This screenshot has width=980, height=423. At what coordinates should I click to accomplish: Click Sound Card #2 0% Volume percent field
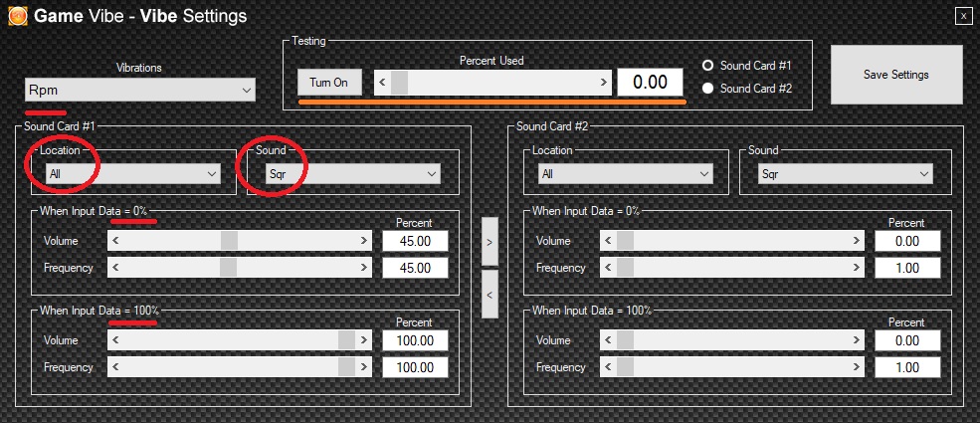[x=907, y=241]
